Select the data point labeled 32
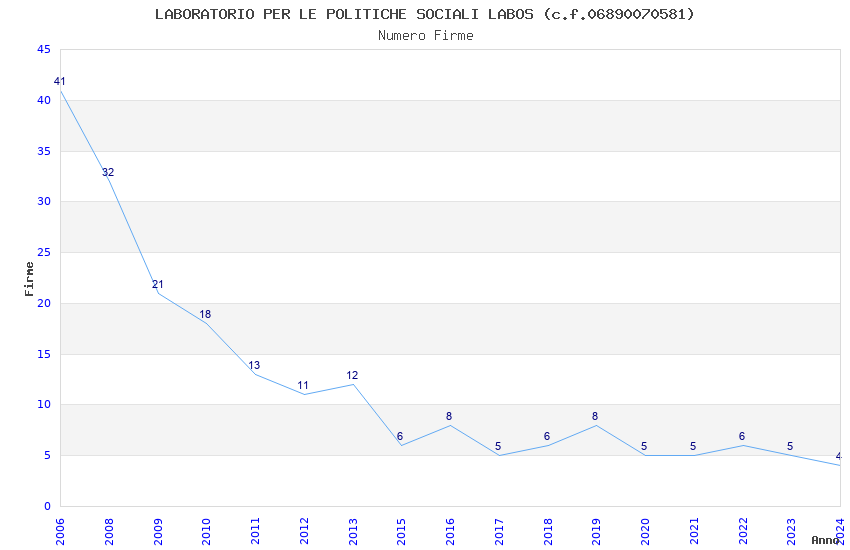The height and width of the screenshot is (550, 850). point(108,172)
